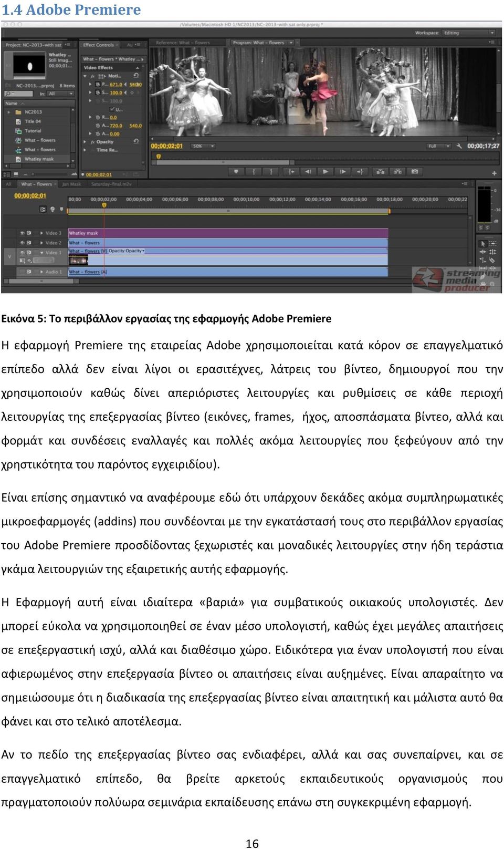The image size is (504, 849).
Task: Click the timeline work area bar
Action: (x=228, y=211)
